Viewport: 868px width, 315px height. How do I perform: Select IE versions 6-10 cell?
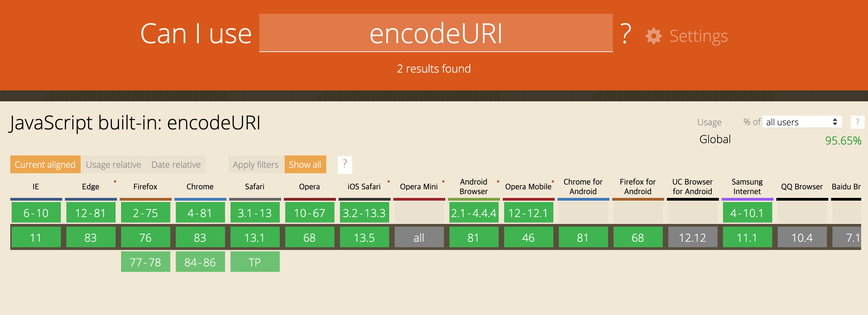[36, 212]
